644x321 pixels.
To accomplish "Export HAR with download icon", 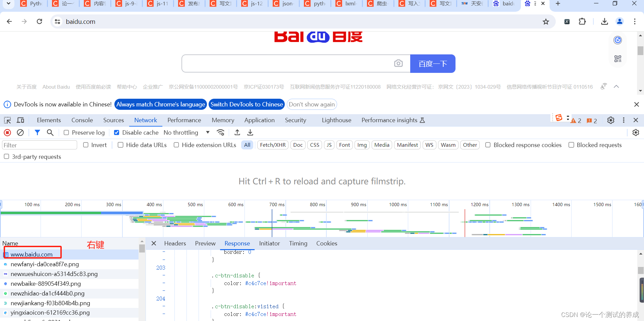I will (250, 133).
